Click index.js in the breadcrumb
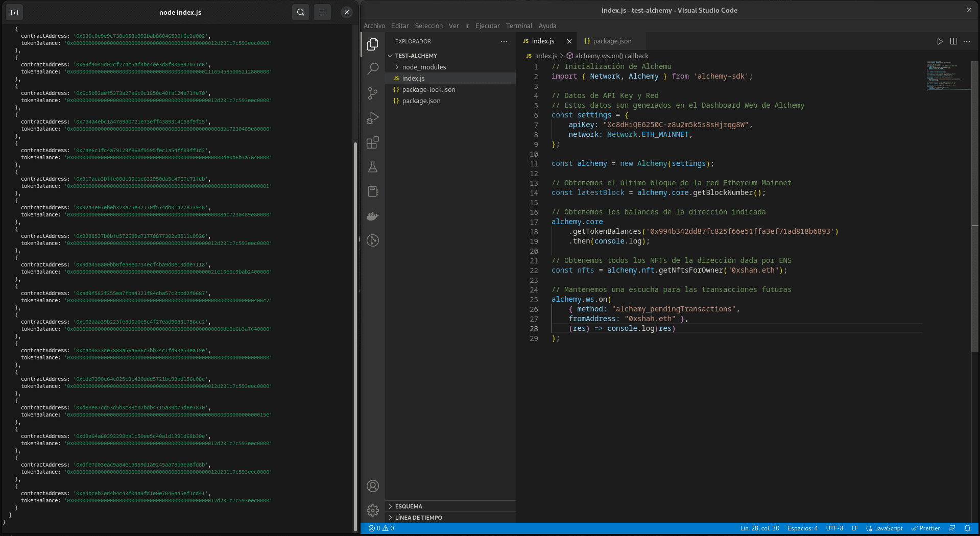This screenshot has height=536, width=980. [x=546, y=56]
